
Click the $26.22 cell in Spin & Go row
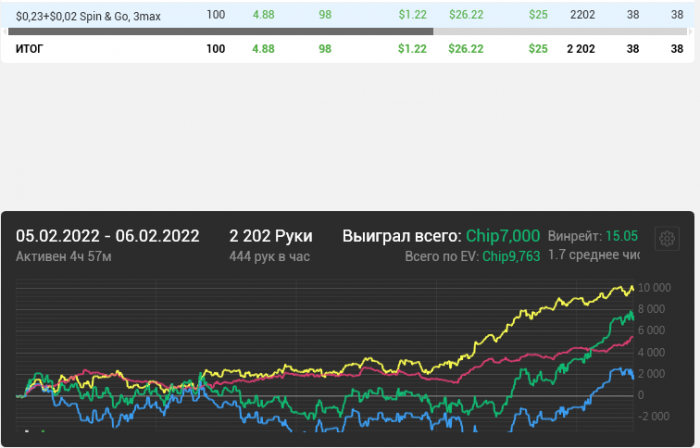click(x=465, y=16)
